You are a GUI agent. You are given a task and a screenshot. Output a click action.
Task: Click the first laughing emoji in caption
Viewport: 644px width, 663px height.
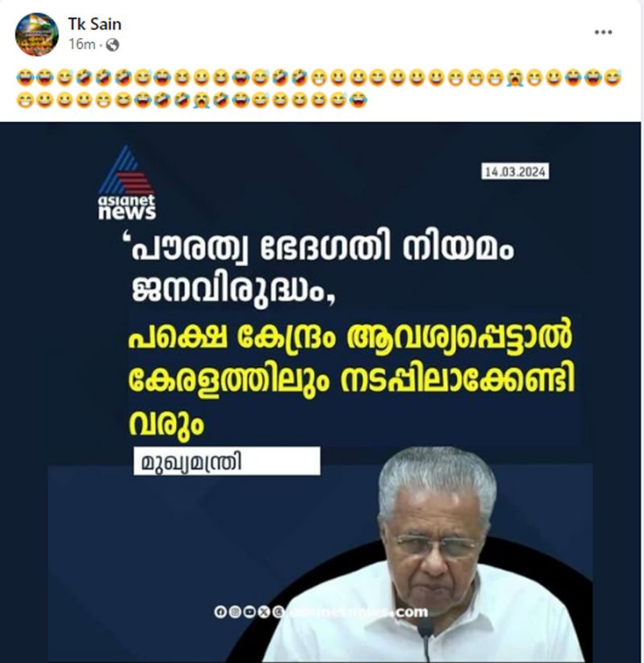[24, 78]
